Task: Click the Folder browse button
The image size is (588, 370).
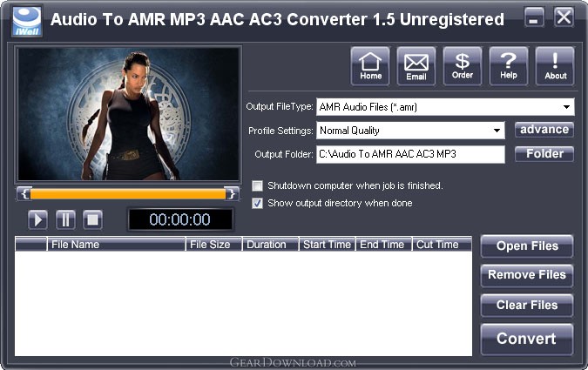Action: pyautogui.click(x=544, y=154)
